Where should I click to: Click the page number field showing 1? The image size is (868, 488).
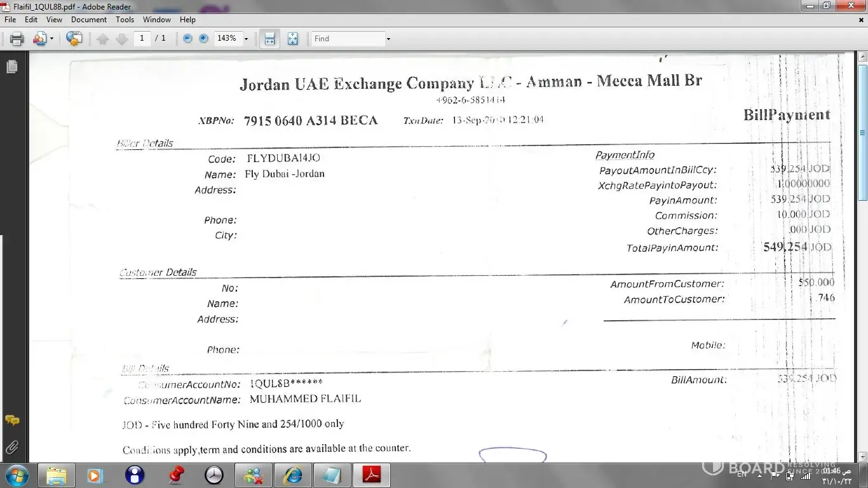click(142, 38)
